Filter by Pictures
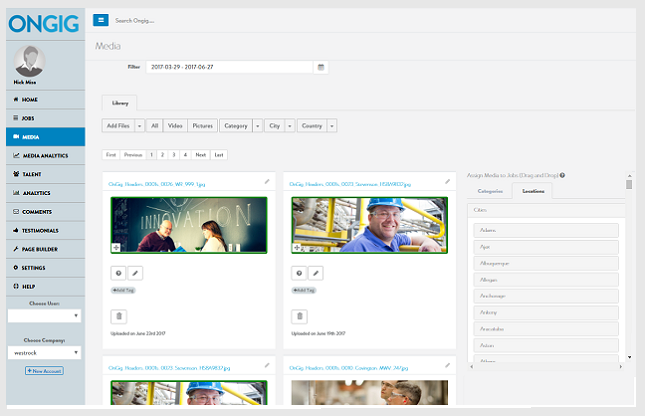This screenshot has height=416, width=645. point(203,125)
